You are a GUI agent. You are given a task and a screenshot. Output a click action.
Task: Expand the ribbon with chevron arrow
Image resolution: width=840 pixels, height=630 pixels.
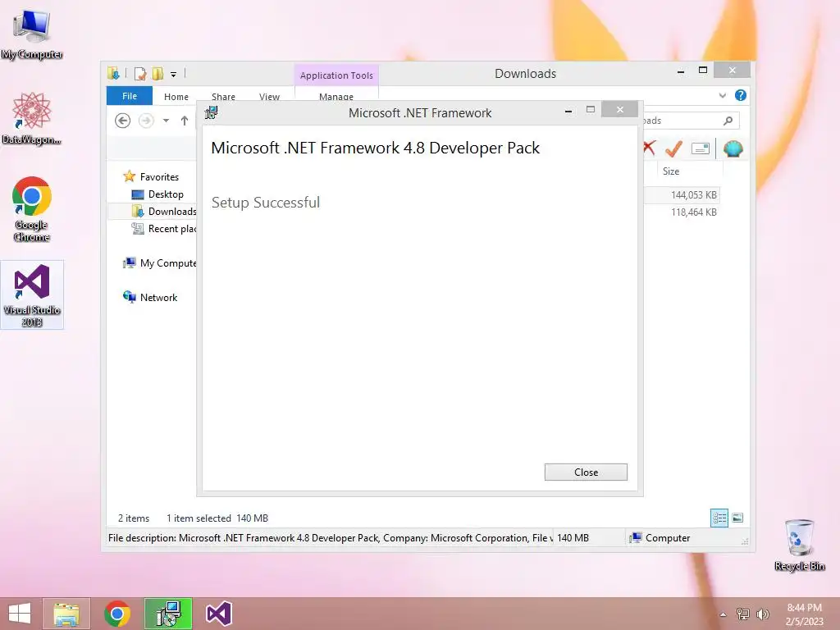722,95
